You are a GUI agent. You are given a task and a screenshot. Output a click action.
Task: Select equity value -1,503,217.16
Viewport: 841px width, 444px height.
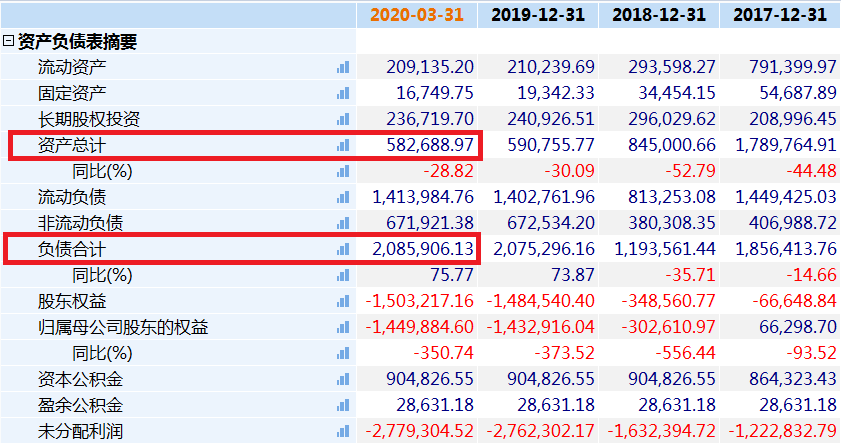(419, 301)
